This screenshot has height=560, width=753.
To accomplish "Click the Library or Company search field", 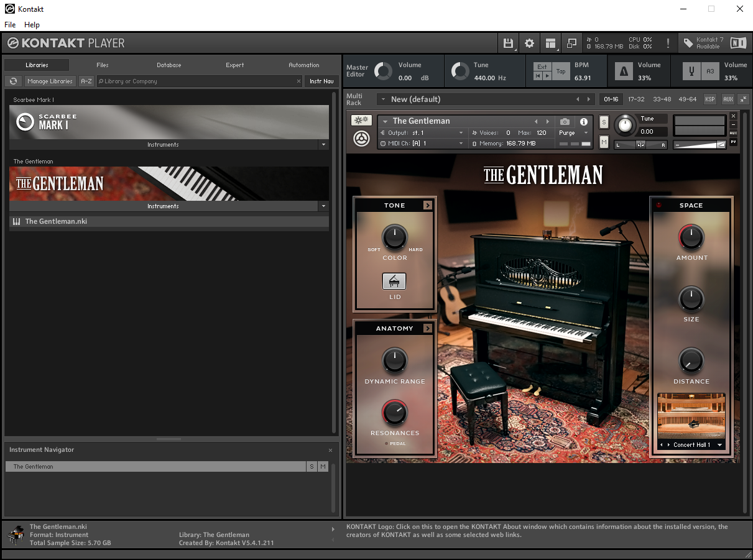I will (200, 81).
